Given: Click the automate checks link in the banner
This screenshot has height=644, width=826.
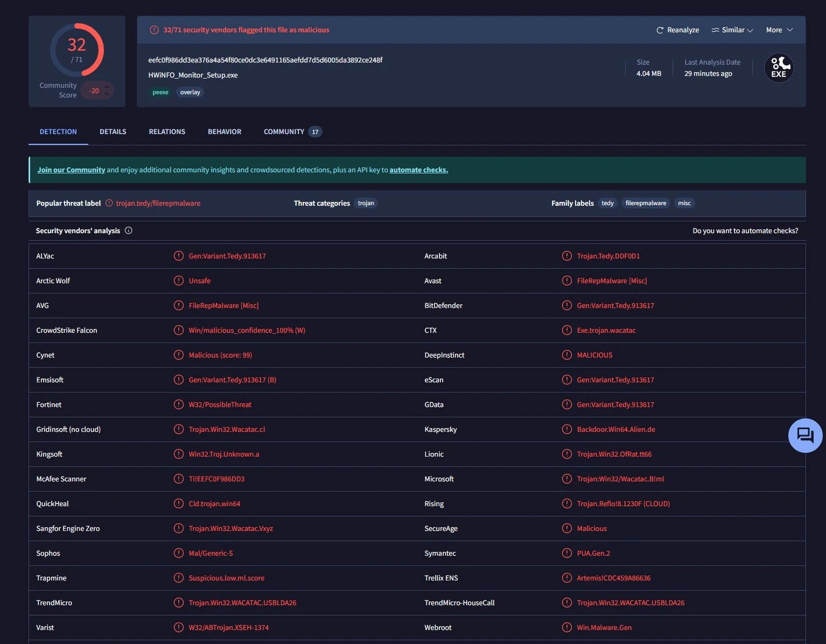Looking at the screenshot, I should coord(418,170).
